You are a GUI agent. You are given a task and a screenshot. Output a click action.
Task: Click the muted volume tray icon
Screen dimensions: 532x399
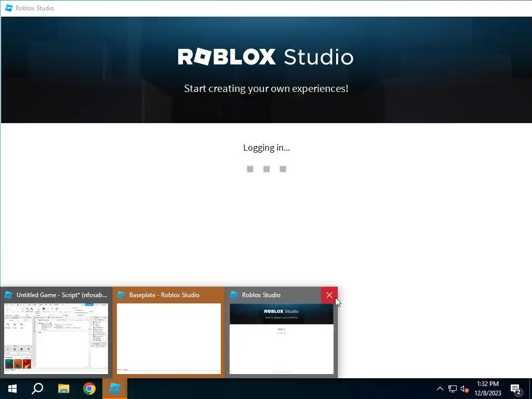point(464,389)
